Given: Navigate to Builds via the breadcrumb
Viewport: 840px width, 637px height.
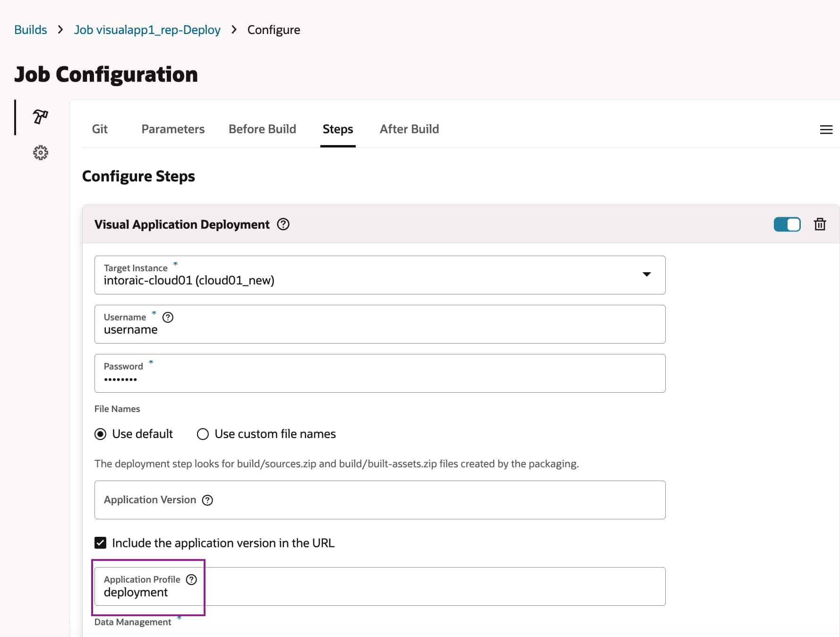Looking at the screenshot, I should pos(30,29).
